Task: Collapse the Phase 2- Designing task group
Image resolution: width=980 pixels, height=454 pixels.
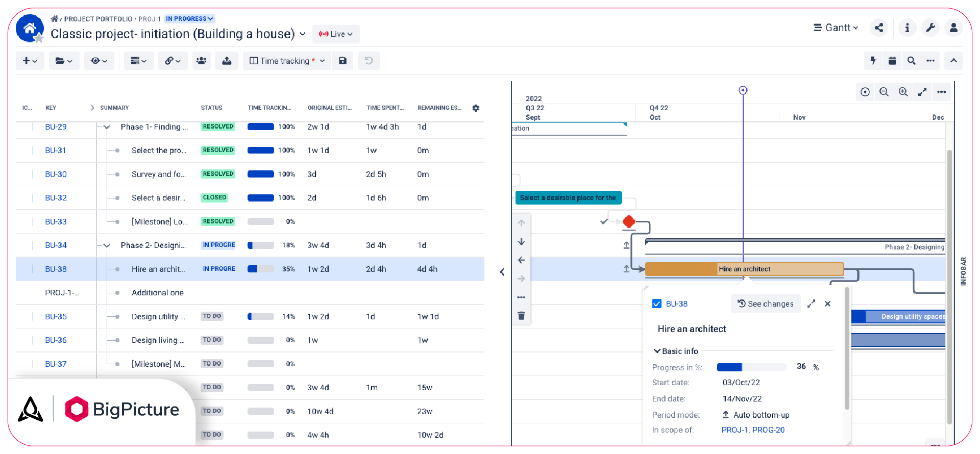Action: coord(107,245)
